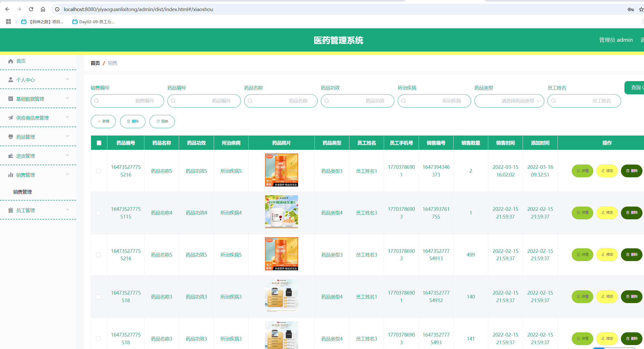Click the apps grid icon in bookmarks bar
Viewport: 644px width, 349px height.
[8, 22]
